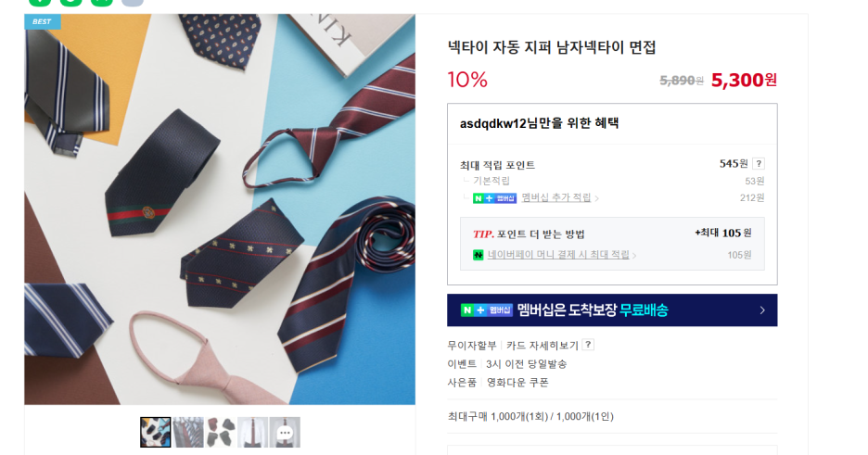Expand the 네이버페이 머니 결제 시 최대 적립 arrow
The image size is (868, 455).
click(634, 256)
